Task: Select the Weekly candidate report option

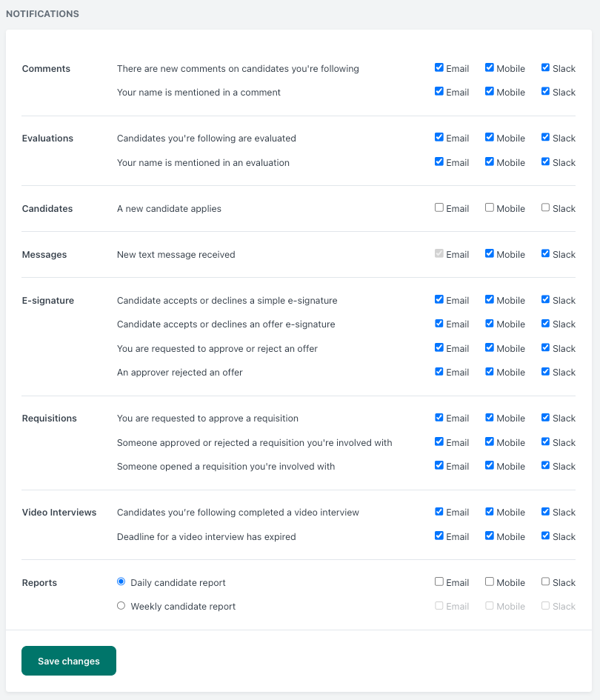Action: [121, 605]
